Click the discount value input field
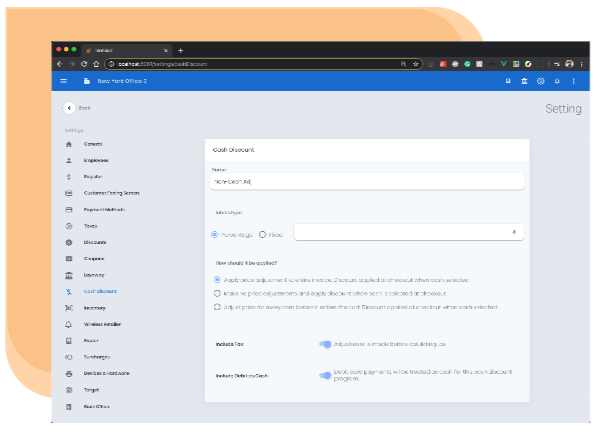This screenshot has height=438, width=600. [x=408, y=233]
